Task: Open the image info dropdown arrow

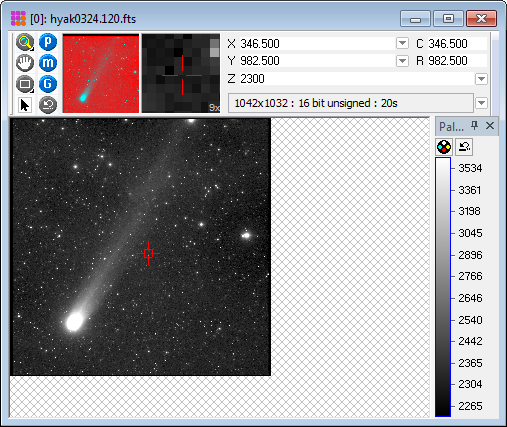Action: tap(481, 103)
